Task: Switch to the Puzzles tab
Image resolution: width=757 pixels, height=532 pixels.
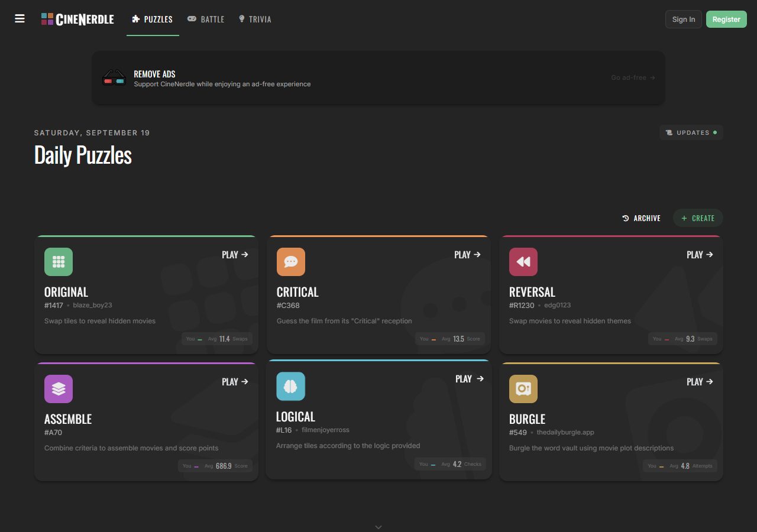Action: click(x=153, y=20)
